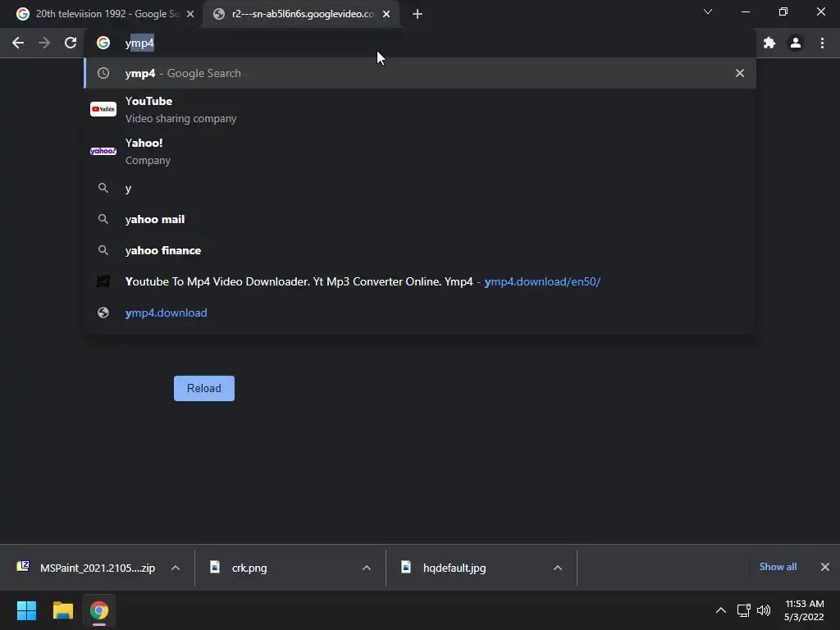Remove the ymp4 history suggestion

[x=740, y=73]
